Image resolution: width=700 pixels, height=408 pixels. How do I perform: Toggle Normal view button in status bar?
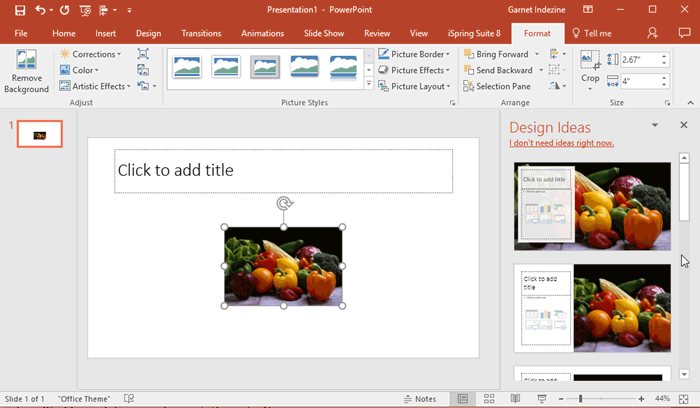click(x=462, y=399)
